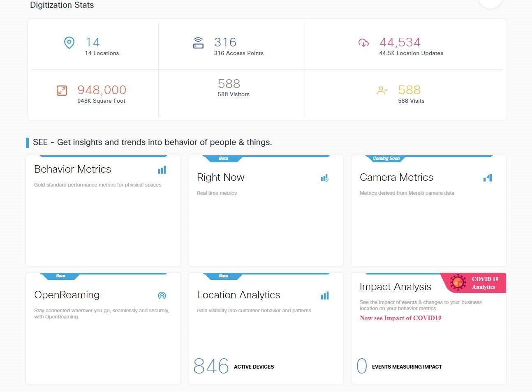Open the Right Now card

[266, 210]
